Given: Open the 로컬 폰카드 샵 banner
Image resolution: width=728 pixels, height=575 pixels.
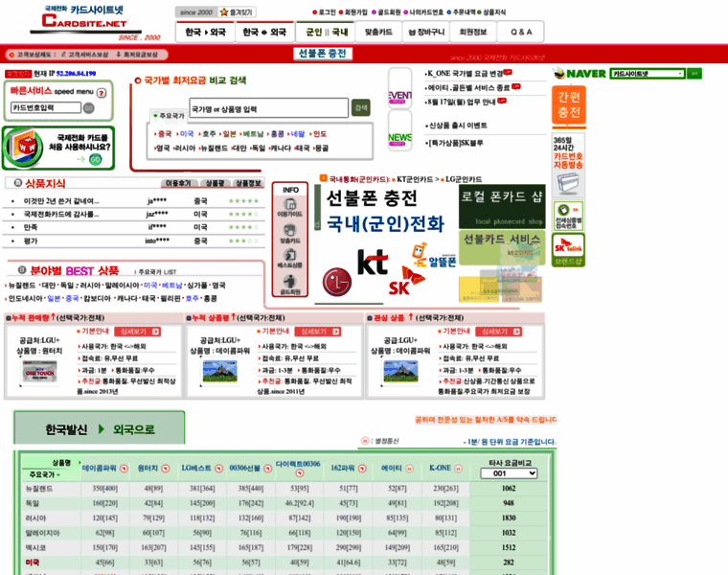Looking at the screenshot, I should click(x=502, y=206).
